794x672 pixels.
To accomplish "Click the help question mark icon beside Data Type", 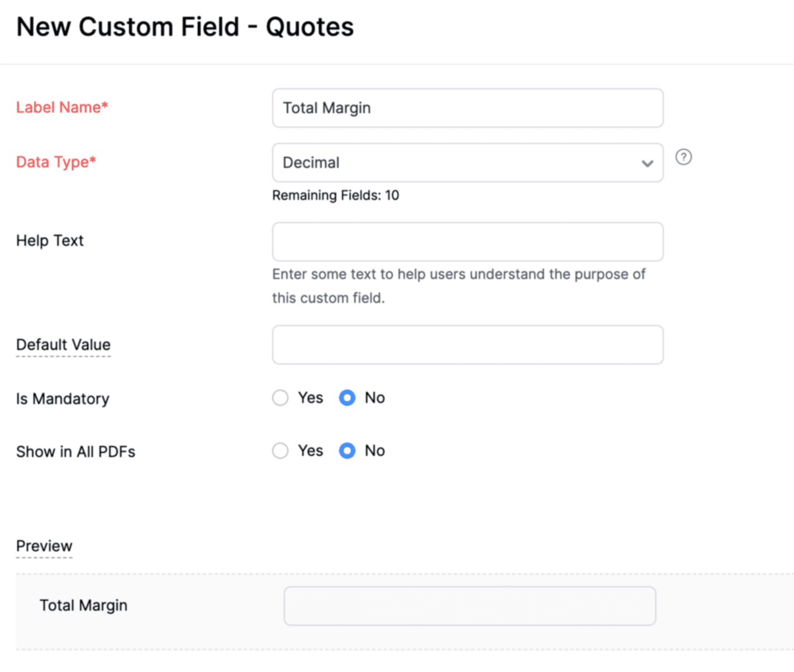I will 683,157.
